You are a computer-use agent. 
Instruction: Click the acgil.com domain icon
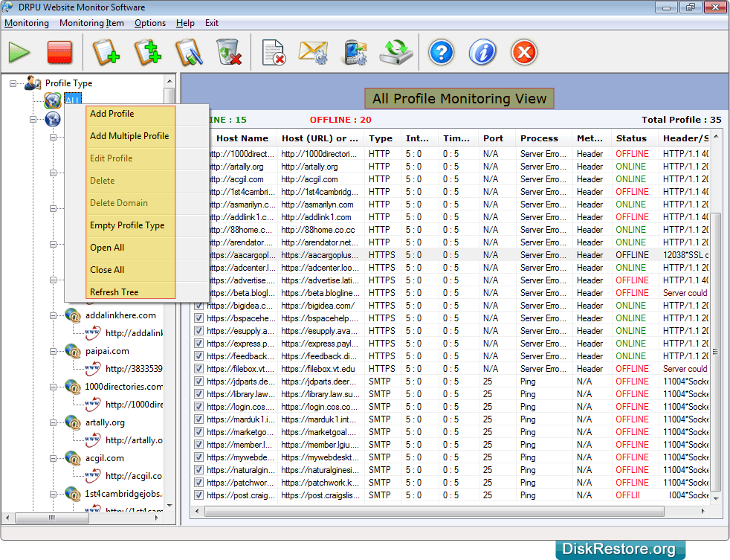tap(73, 458)
